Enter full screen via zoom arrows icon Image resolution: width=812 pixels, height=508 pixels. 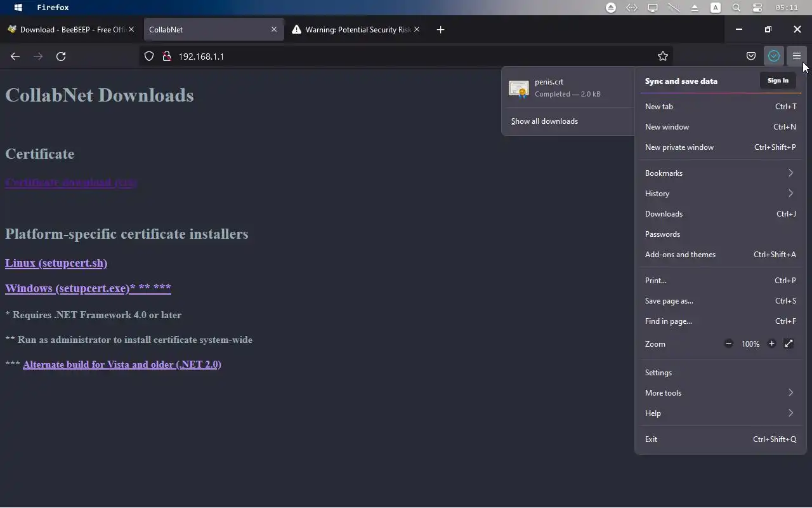[789, 344]
